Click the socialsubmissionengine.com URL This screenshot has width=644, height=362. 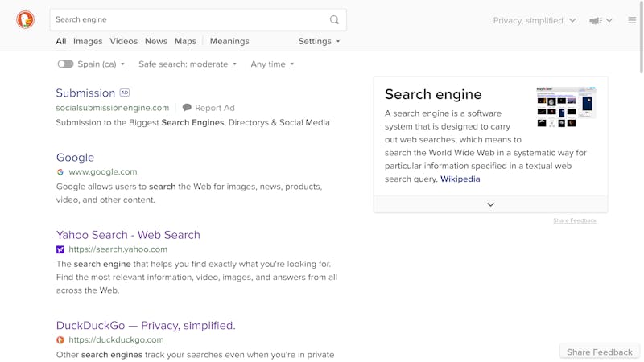[113, 108]
